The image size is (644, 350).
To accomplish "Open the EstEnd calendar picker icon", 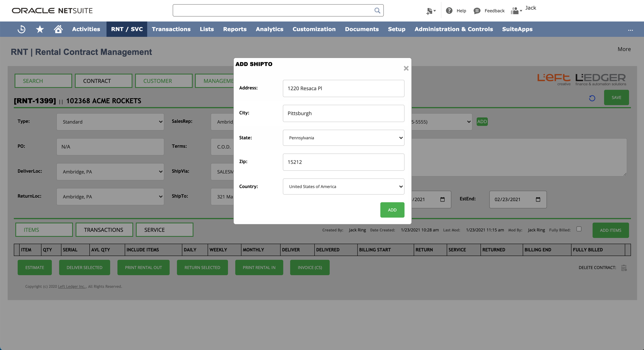I will point(538,200).
